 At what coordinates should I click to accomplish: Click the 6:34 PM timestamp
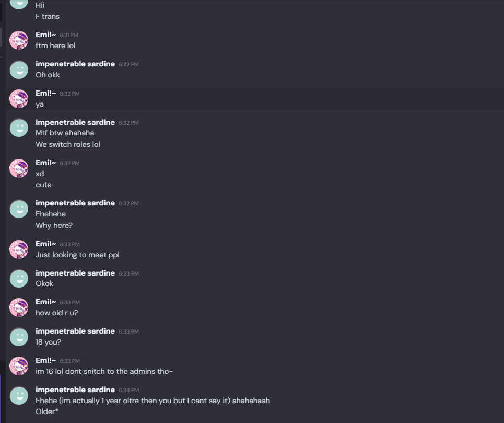pyautogui.click(x=128, y=390)
